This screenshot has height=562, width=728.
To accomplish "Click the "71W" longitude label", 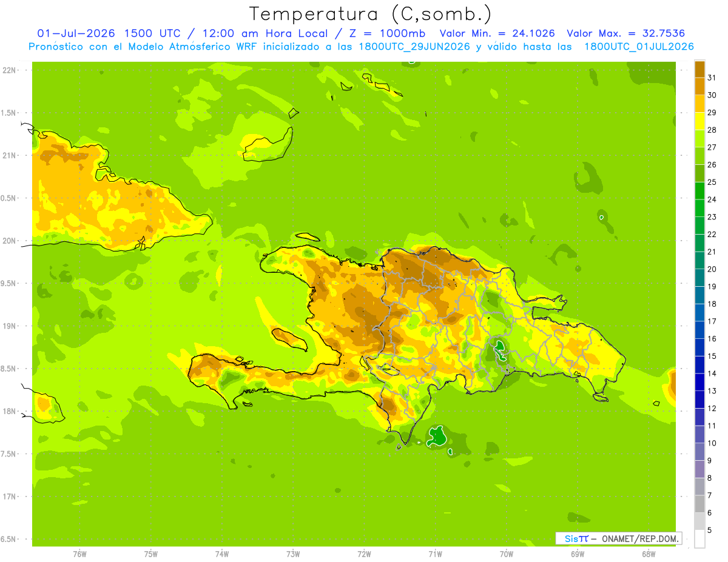I will [x=435, y=554].
